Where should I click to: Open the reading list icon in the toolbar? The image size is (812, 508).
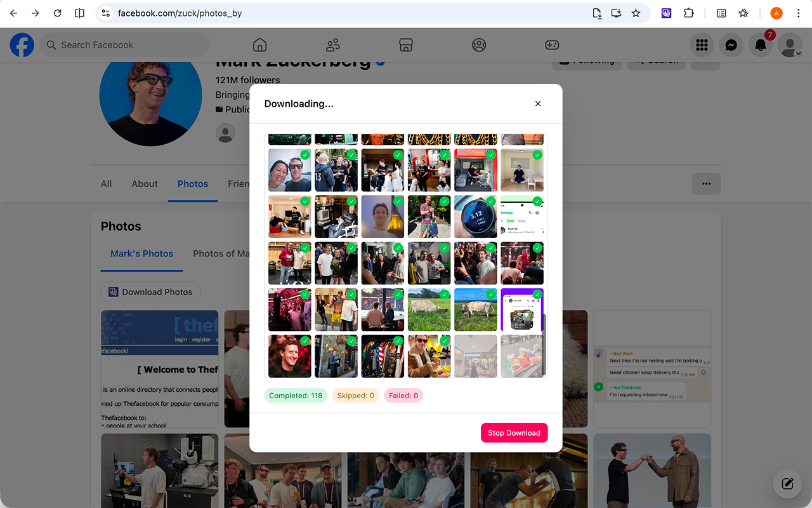click(x=721, y=13)
